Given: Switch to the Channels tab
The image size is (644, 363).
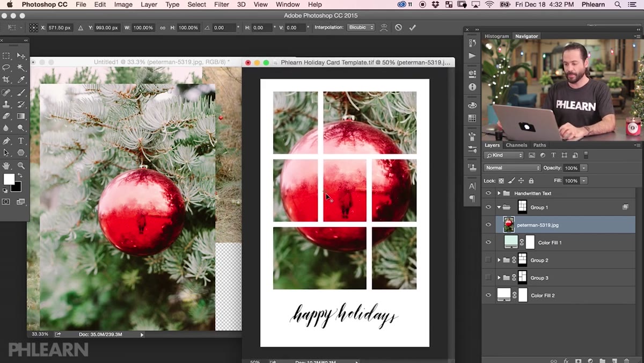Looking at the screenshot, I should (516, 145).
